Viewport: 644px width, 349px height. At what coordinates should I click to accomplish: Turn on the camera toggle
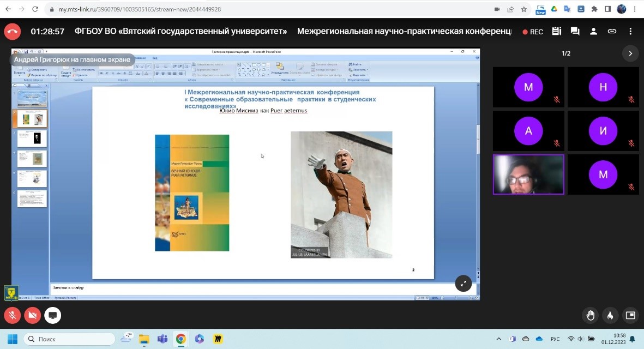click(x=33, y=315)
